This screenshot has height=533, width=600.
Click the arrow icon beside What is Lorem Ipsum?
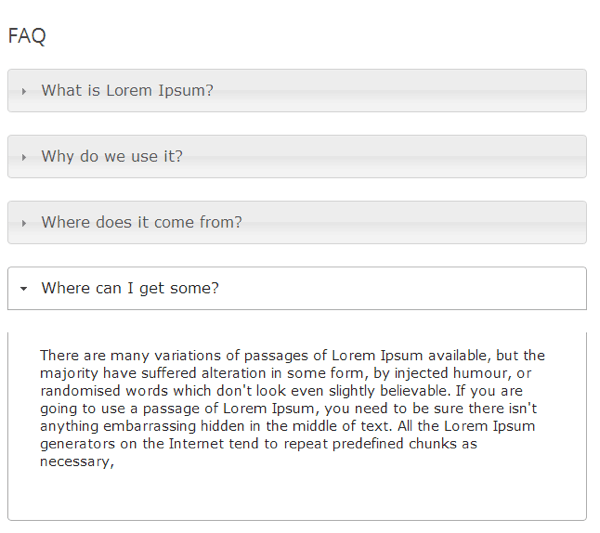coord(24,91)
